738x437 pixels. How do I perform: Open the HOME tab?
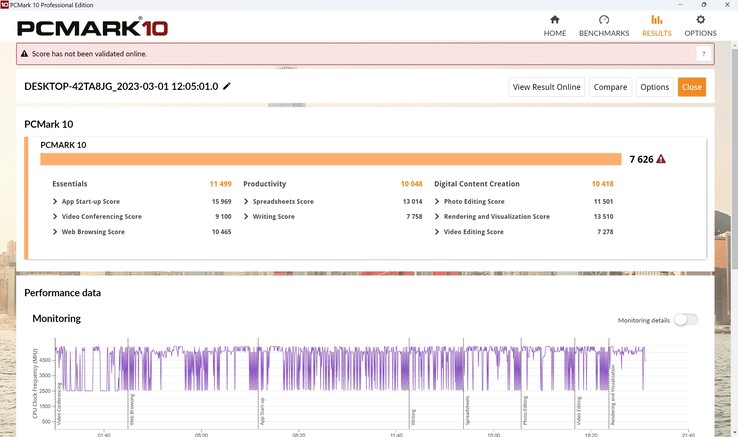tap(554, 26)
